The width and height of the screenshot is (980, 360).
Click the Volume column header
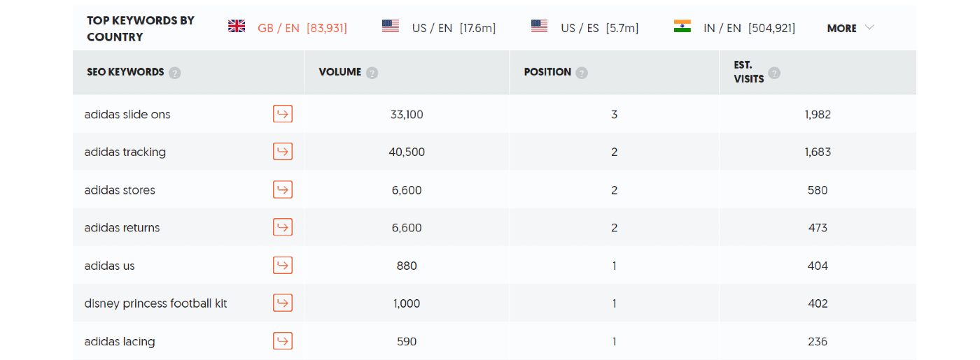[339, 72]
